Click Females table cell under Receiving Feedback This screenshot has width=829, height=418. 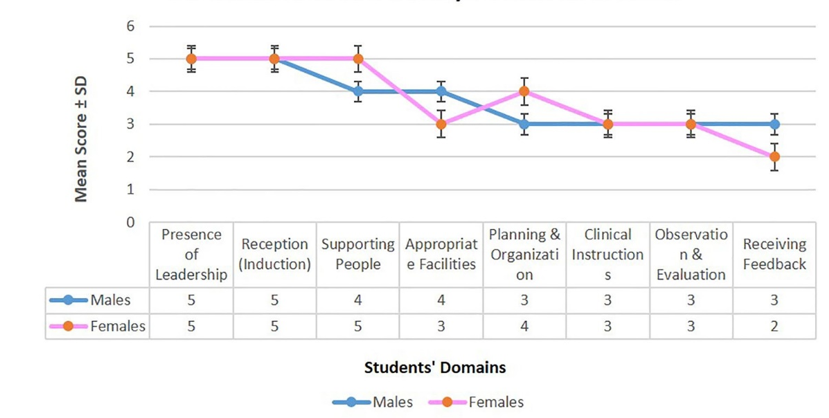pyautogui.click(x=774, y=326)
